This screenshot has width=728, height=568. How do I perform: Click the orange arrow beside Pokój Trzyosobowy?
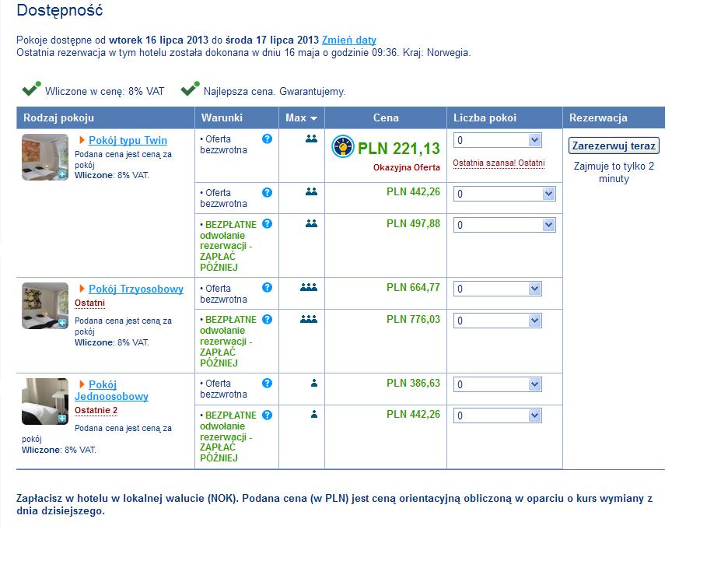[x=82, y=289]
